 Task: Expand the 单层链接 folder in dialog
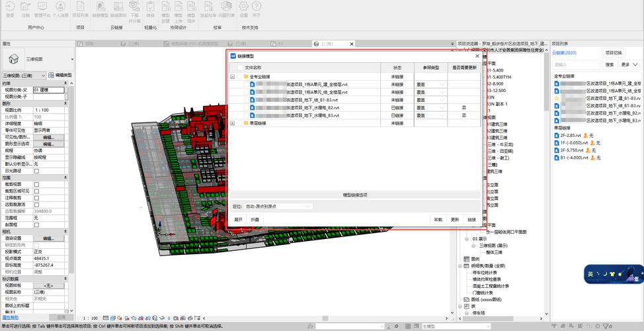tap(232, 123)
